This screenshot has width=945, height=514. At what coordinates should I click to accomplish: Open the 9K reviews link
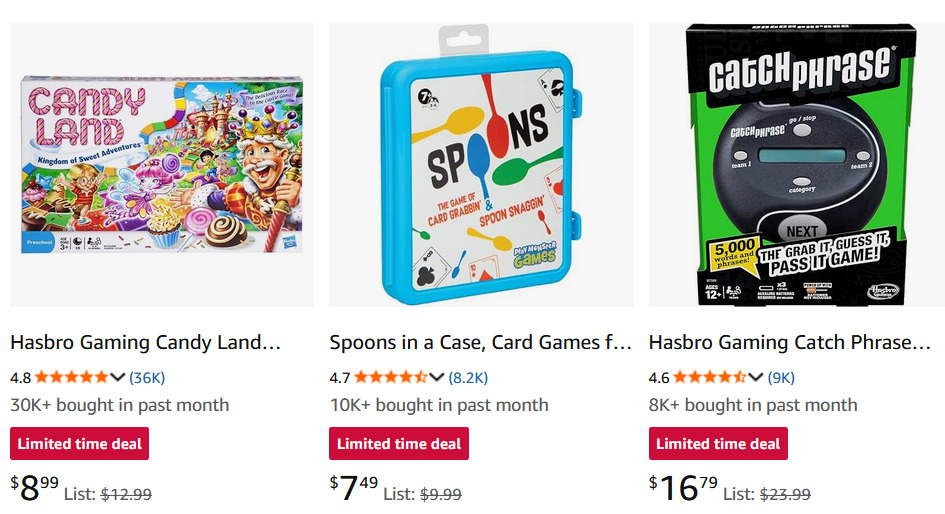(781, 377)
